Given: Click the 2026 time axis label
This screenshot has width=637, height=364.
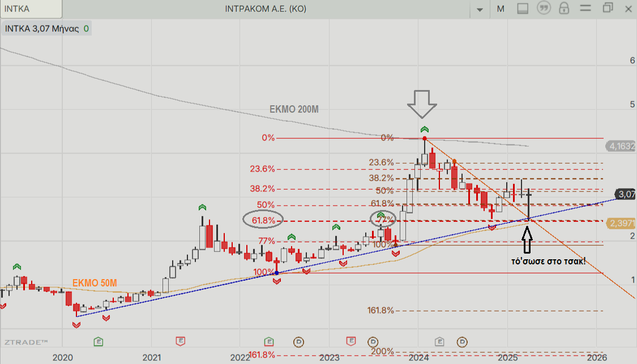Looking at the screenshot, I should (x=597, y=358).
